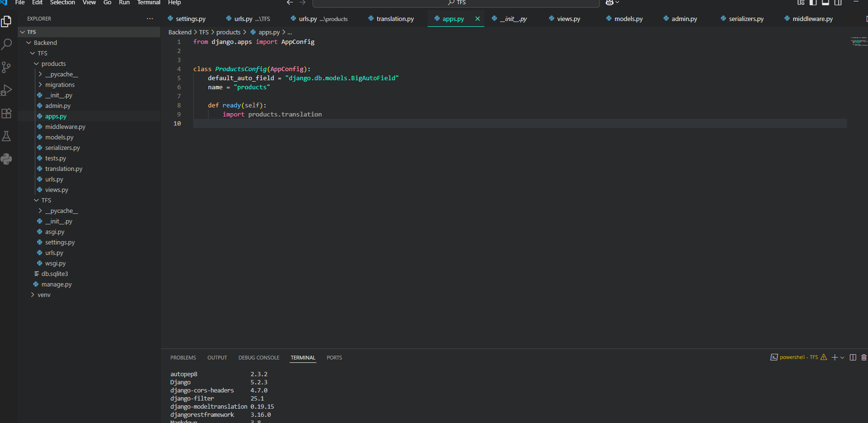
Task: Switch to the PROBLEMS panel tab
Action: click(x=183, y=358)
